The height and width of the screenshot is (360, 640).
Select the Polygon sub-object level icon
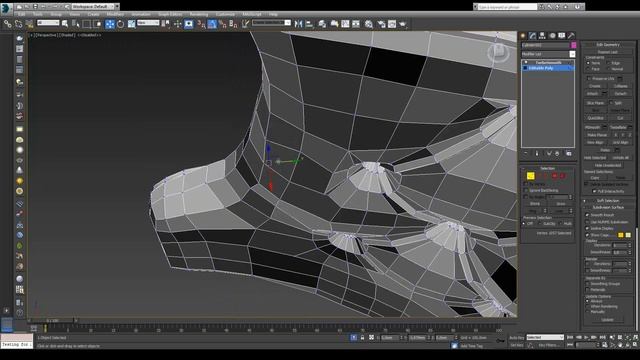[554, 176]
